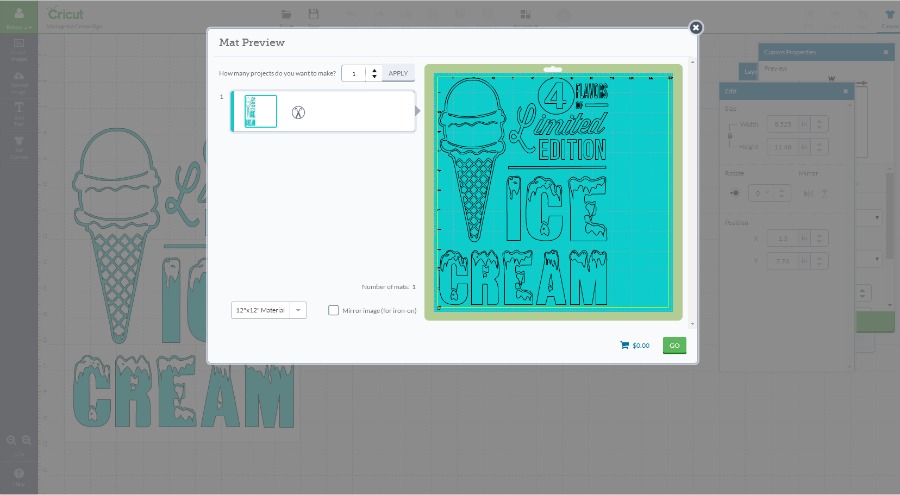Click the 'Mat Preview' title text
Image resolution: width=900 pixels, height=495 pixels.
point(252,42)
